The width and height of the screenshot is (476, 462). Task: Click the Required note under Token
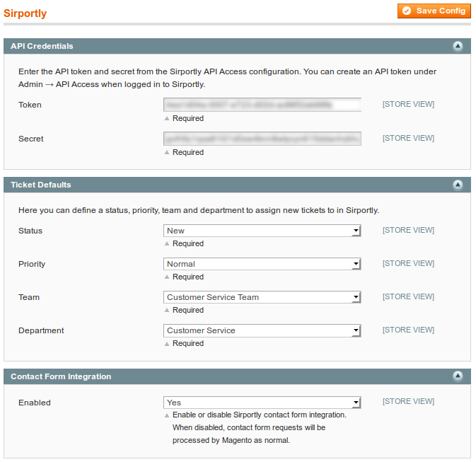[x=188, y=118]
